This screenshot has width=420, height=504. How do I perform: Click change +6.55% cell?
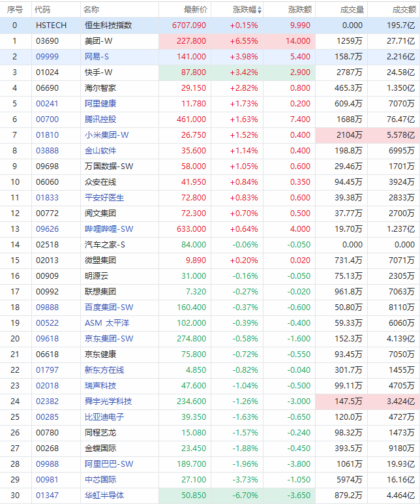click(x=244, y=41)
